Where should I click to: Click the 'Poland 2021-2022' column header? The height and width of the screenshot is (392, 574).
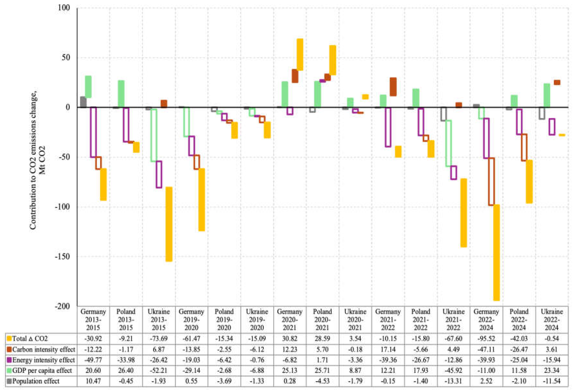[421, 319]
